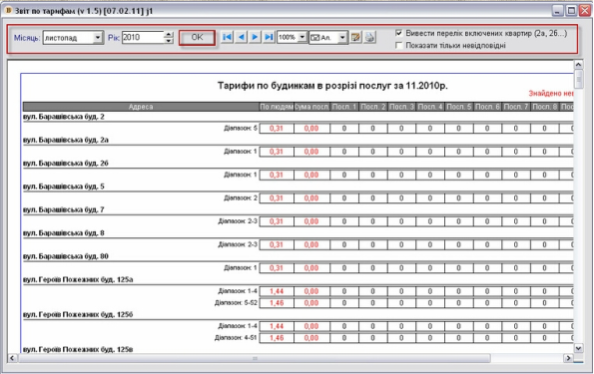Open the Місяць month dropdown
The height and width of the screenshot is (374, 594).
98,38
